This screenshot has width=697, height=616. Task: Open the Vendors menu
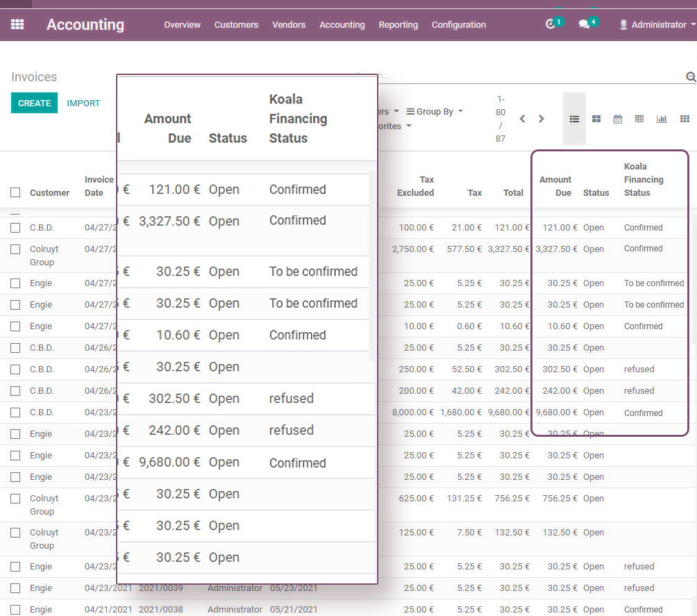[289, 25]
